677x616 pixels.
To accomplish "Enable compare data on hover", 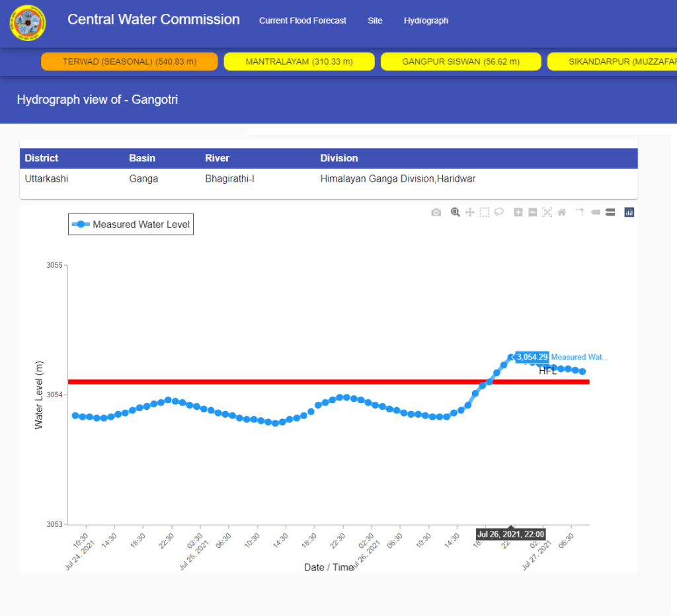I will [x=610, y=212].
